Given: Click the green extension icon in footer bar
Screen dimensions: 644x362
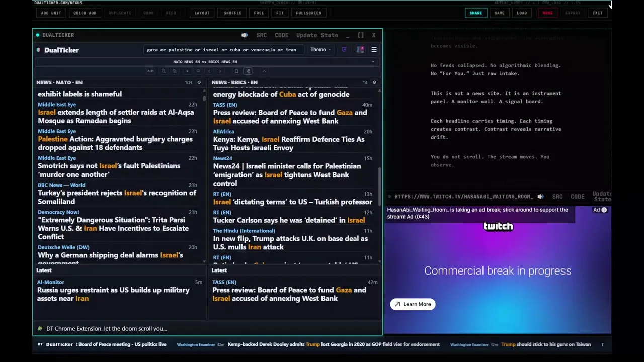Looking at the screenshot, I should [40, 329].
